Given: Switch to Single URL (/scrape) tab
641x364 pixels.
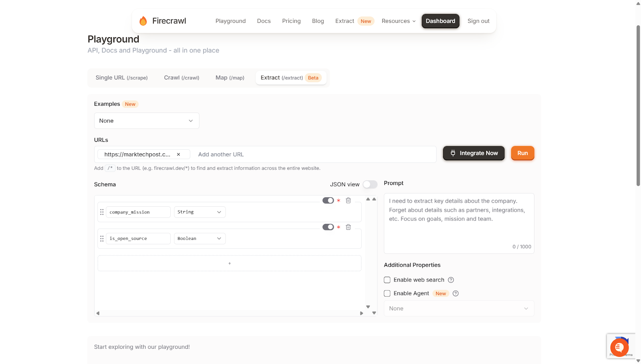Looking at the screenshot, I should coord(122,78).
